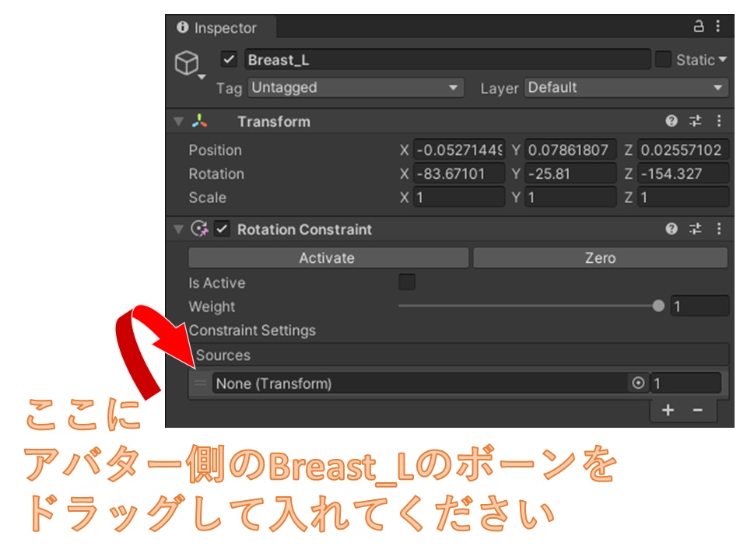
Task: Click the Weight value field
Action: (700, 306)
